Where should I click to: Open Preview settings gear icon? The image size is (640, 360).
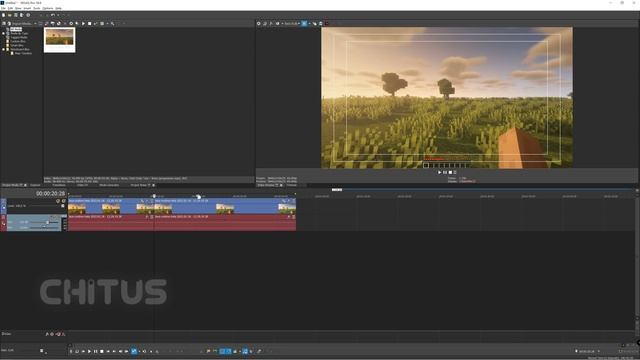[x=258, y=24]
